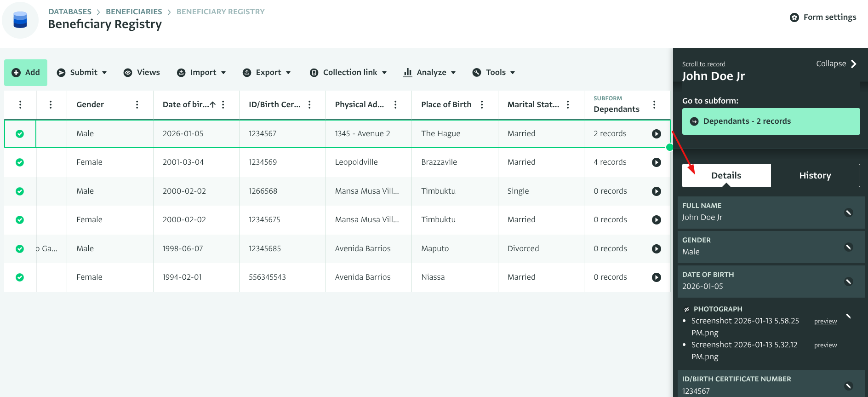Sort by the Date of birth column header

coord(186,105)
